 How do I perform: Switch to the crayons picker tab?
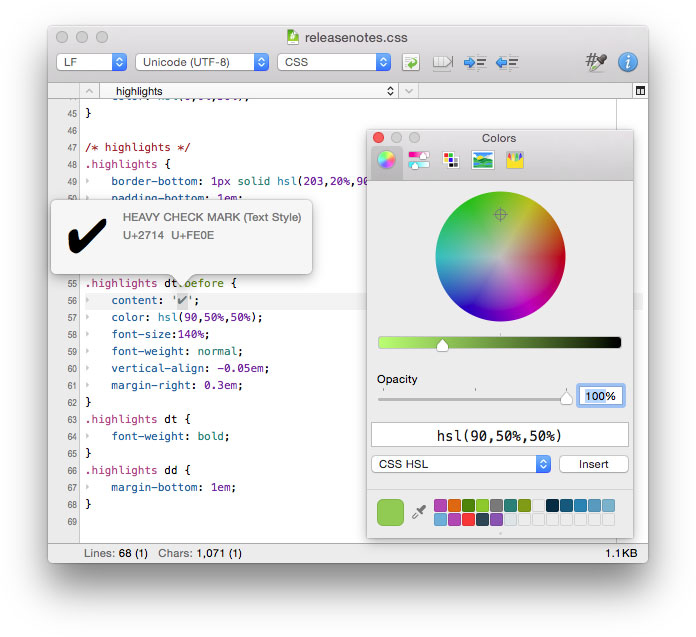tap(515, 160)
